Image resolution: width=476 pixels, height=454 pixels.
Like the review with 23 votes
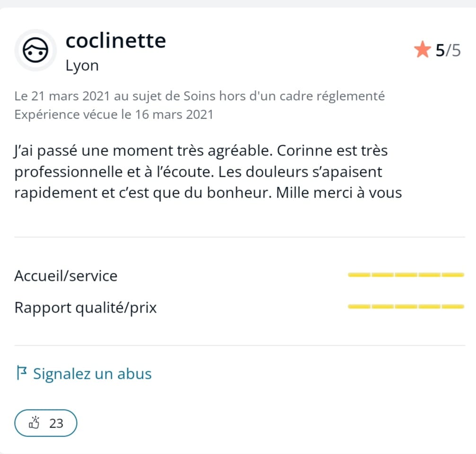[46, 423]
